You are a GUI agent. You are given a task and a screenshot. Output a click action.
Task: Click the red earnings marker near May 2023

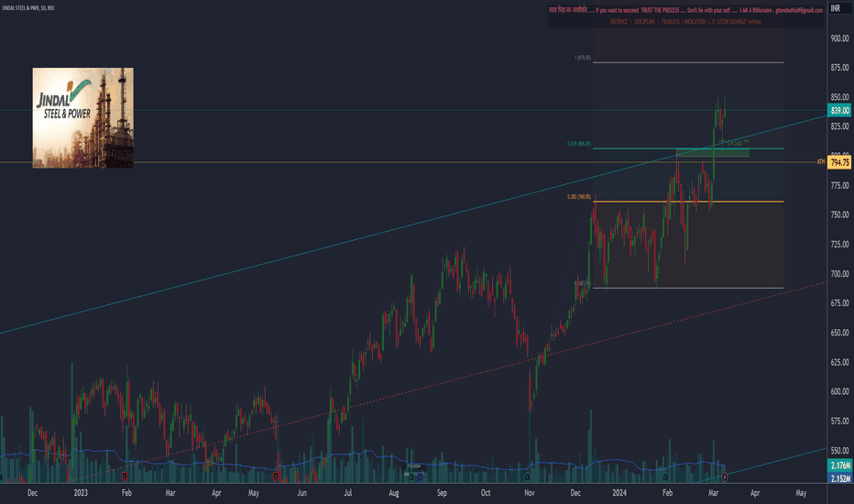pyautogui.click(x=276, y=477)
